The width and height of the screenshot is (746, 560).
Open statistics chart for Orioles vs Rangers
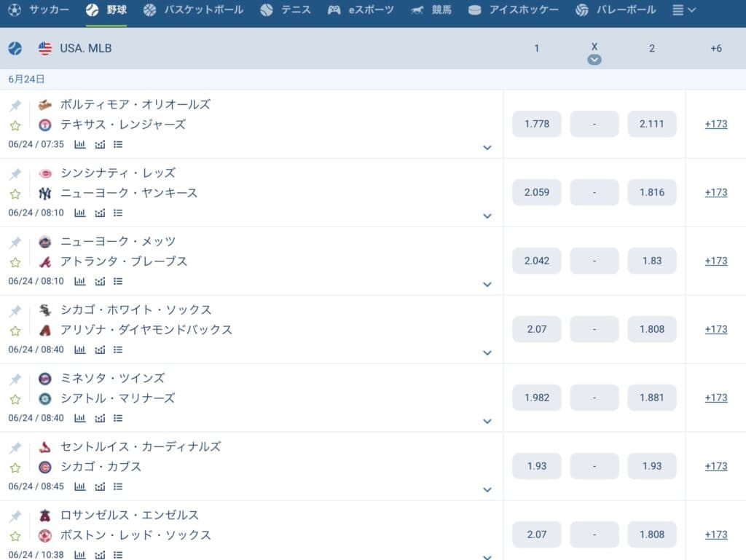point(80,144)
